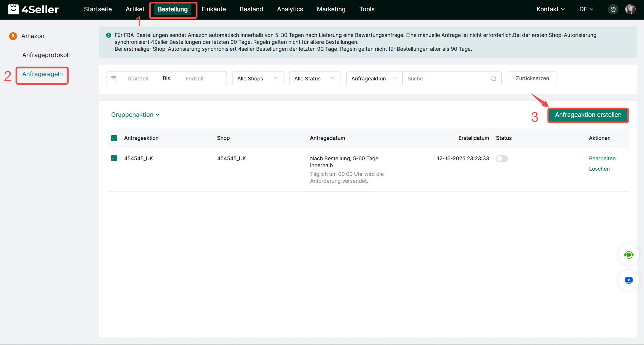Uncheck the 454545_UK row checkbox
644x345 pixels.
(114, 158)
